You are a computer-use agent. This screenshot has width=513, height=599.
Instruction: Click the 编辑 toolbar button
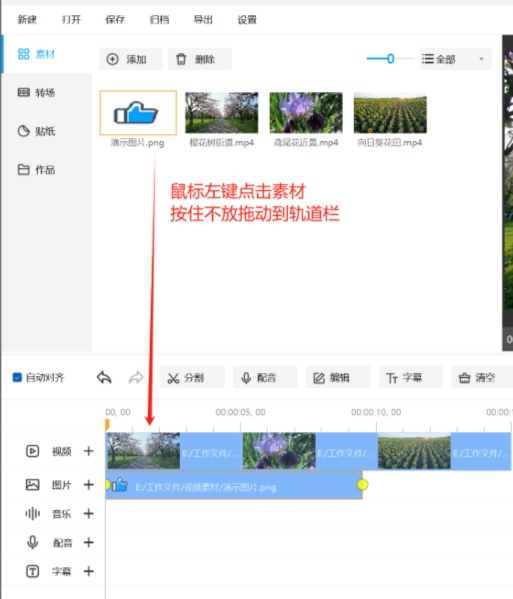(x=338, y=378)
